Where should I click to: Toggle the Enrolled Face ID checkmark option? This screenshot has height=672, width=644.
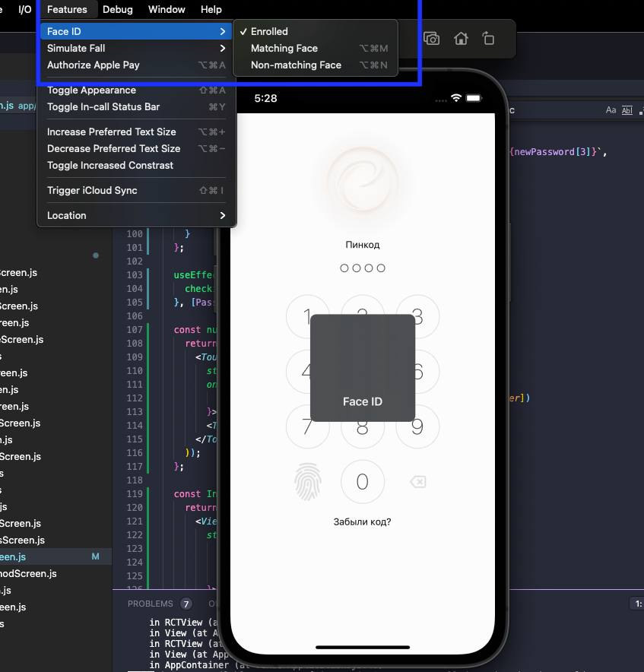[269, 31]
